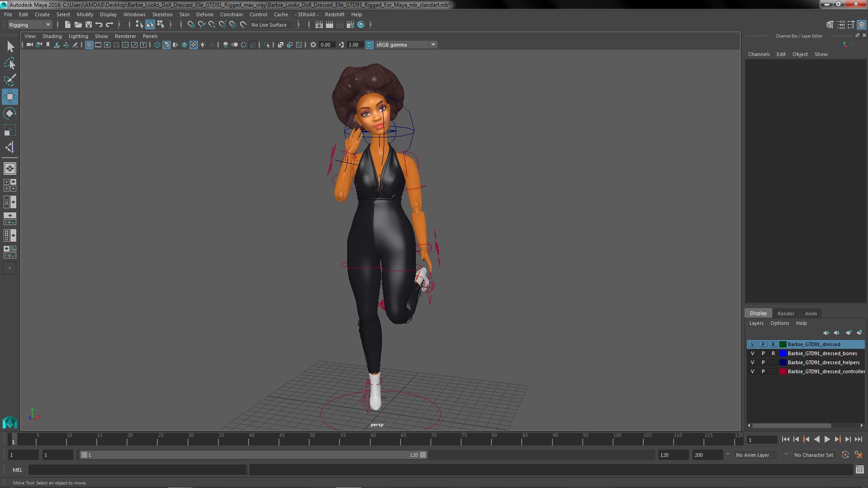The height and width of the screenshot is (488, 868).
Task: Toggle reference R on Barbie_GTD91_dressed layer
Action: (x=774, y=344)
